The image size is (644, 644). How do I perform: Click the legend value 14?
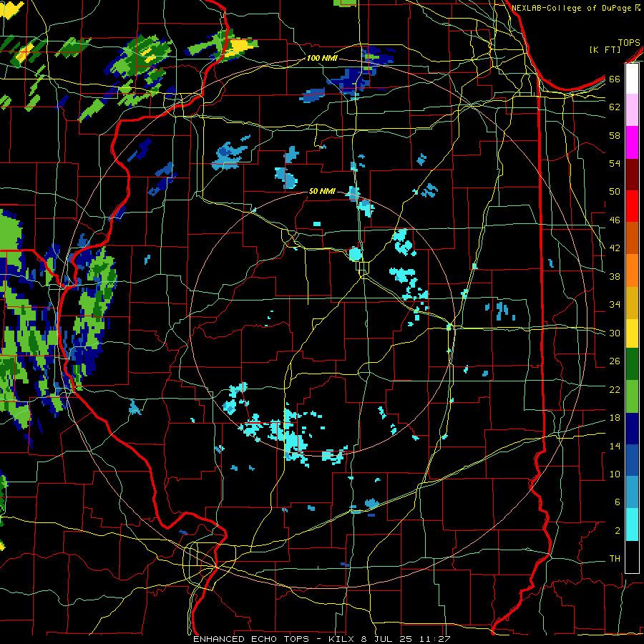click(x=615, y=446)
